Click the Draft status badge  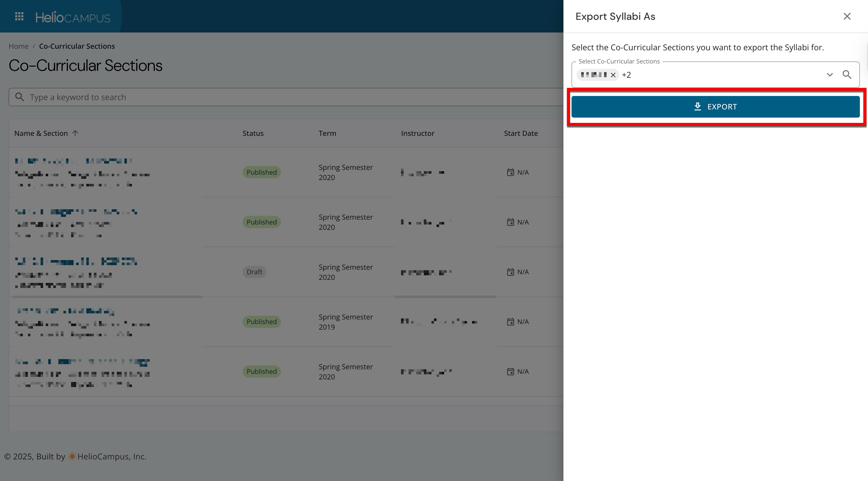[254, 272]
